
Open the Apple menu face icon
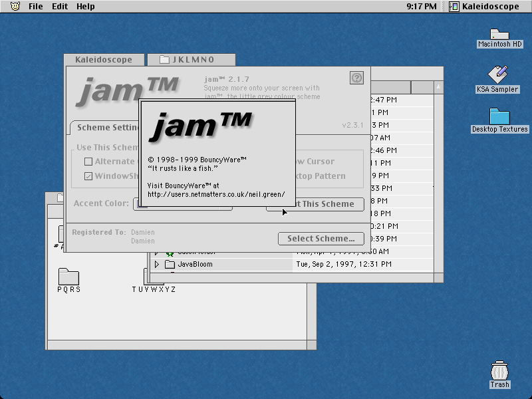point(15,6)
